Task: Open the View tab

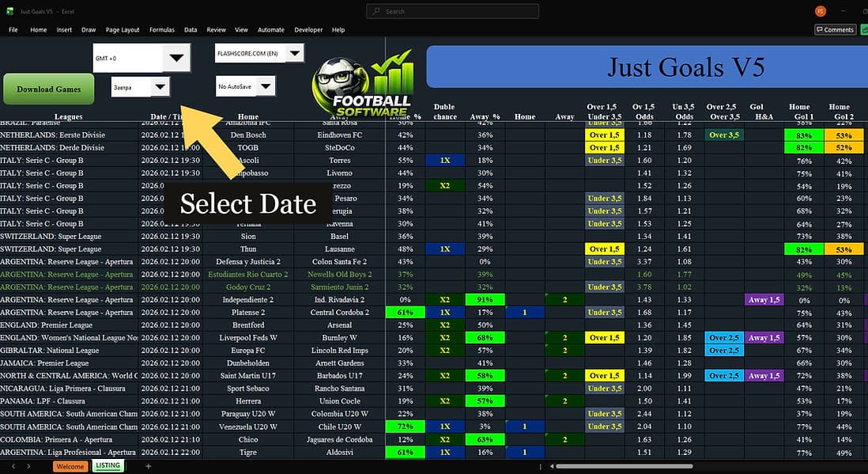Action: click(241, 30)
